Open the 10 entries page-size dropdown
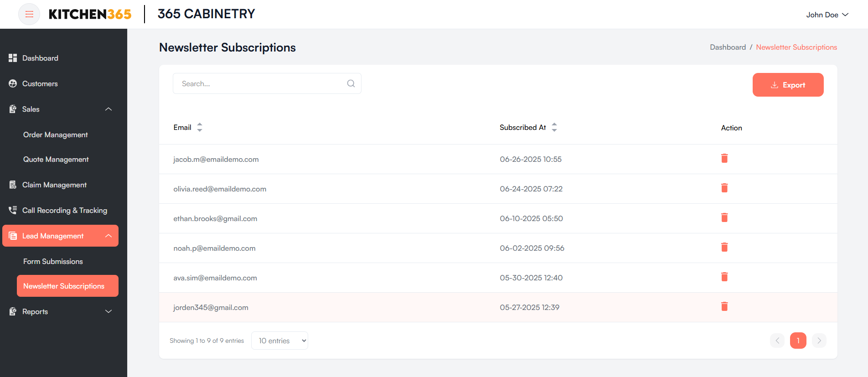 [279, 341]
